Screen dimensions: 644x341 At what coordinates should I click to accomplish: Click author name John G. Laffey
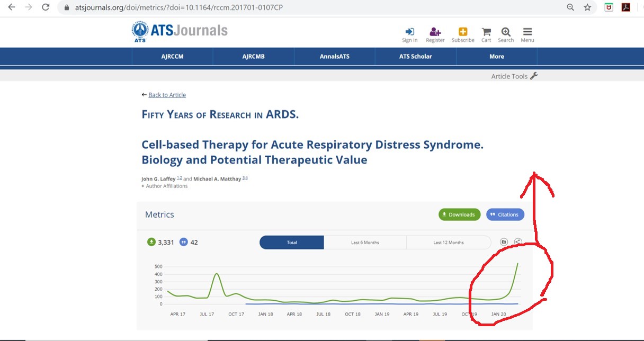pos(158,179)
